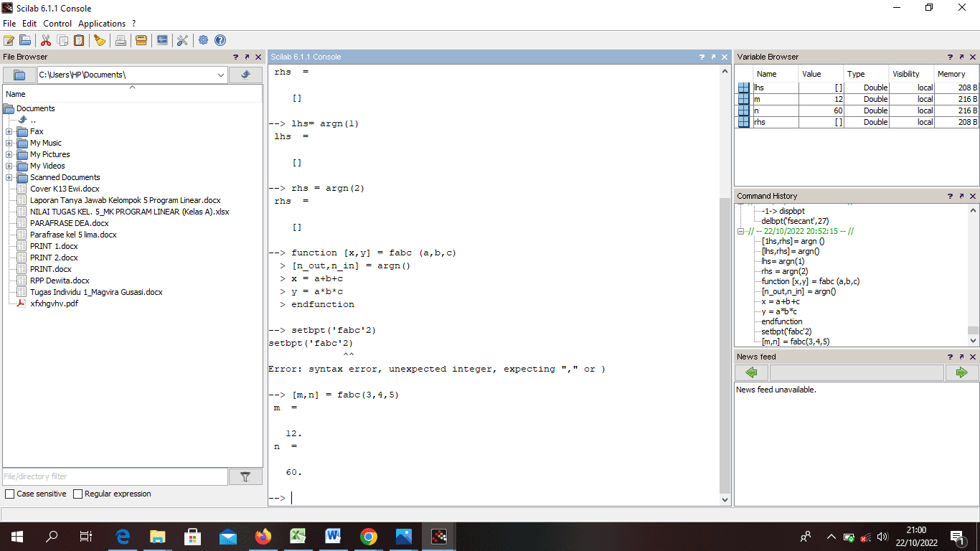Click the Open a file toolbar icon
980x551 pixels.
click(x=25, y=40)
